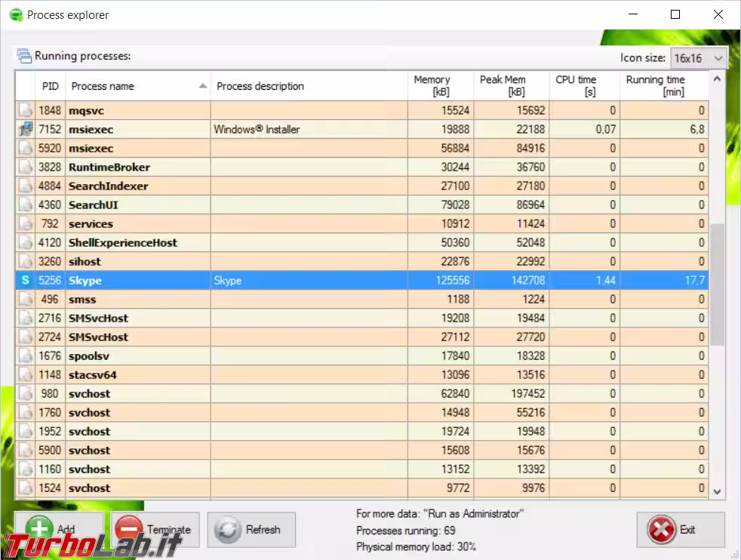Viewport: 741px width, 560px height.
Task: Click the red minus Terminate icon
Action: click(129, 530)
